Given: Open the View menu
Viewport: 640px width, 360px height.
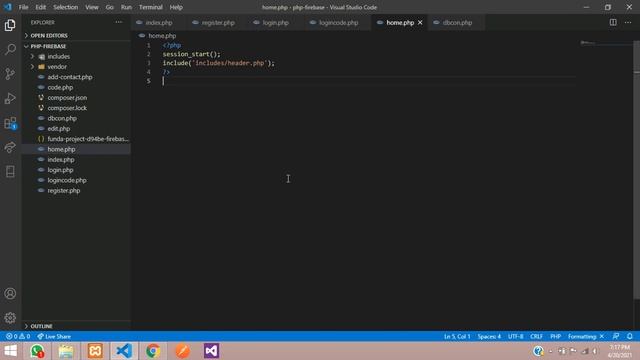Looking at the screenshot, I should [x=91, y=7].
